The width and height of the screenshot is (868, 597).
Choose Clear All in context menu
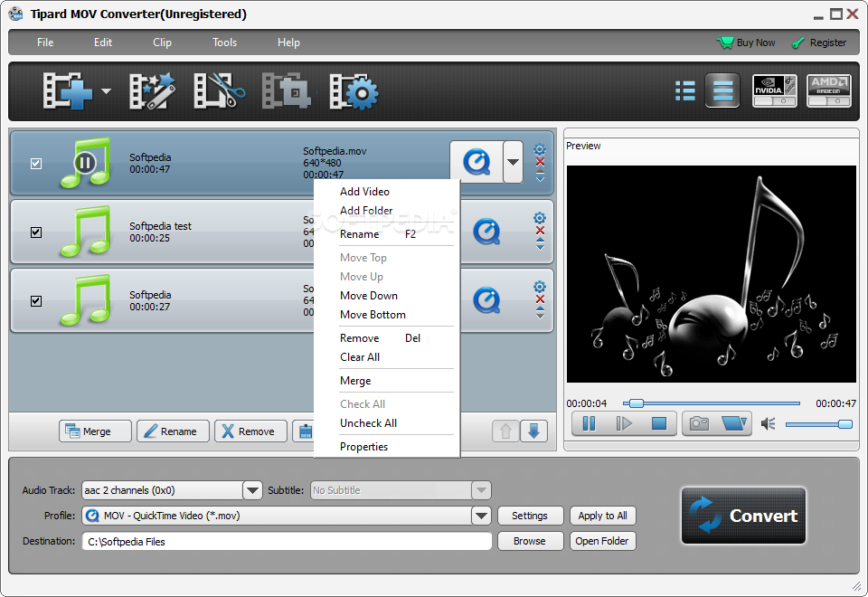click(387, 357)
